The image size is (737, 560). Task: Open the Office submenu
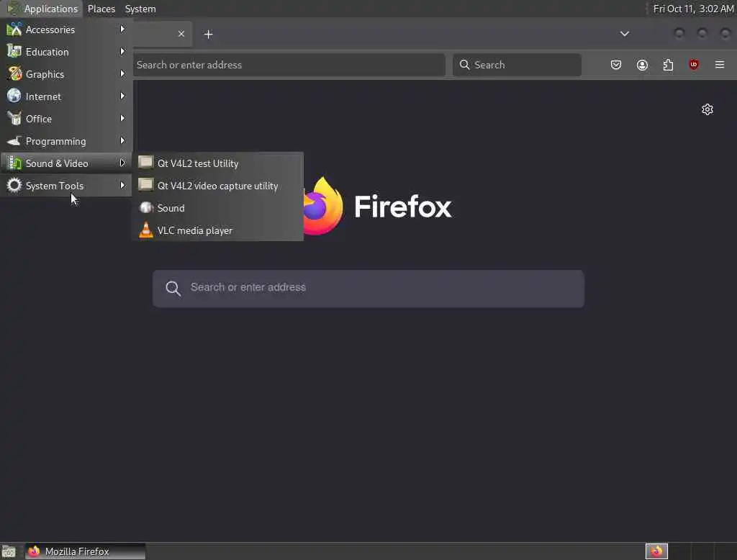coord(66,119)
